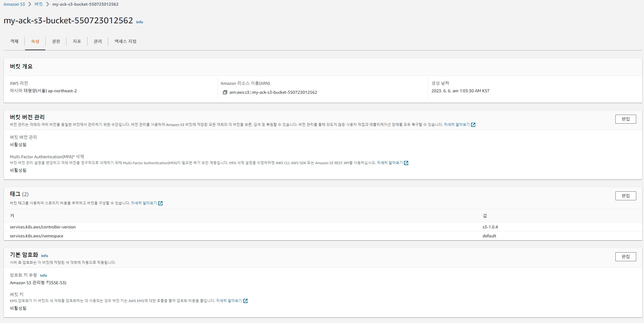Click external link icon in tags section

160,203
